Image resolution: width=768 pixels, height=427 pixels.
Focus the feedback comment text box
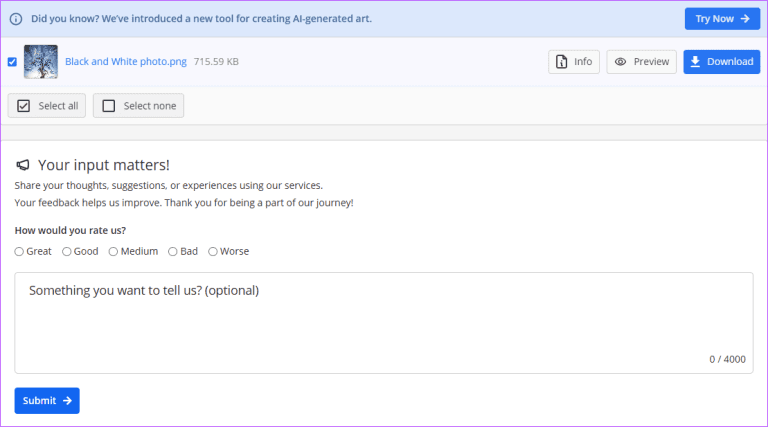(384, 322)
